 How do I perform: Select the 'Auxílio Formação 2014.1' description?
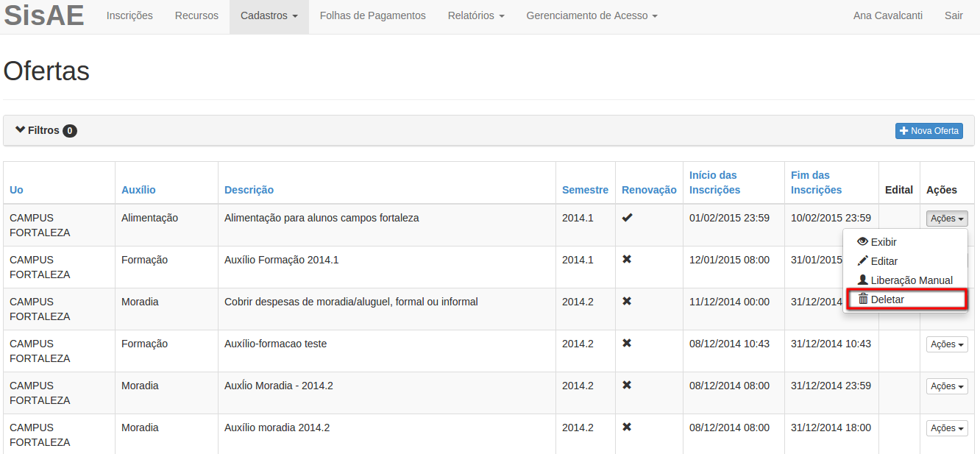(282, 260)
